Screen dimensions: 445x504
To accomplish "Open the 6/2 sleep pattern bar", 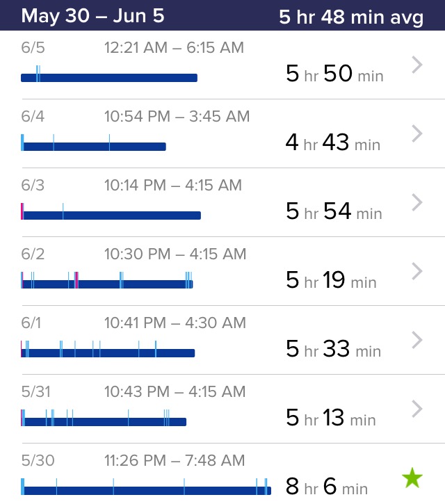I will [x=107, y=284].
